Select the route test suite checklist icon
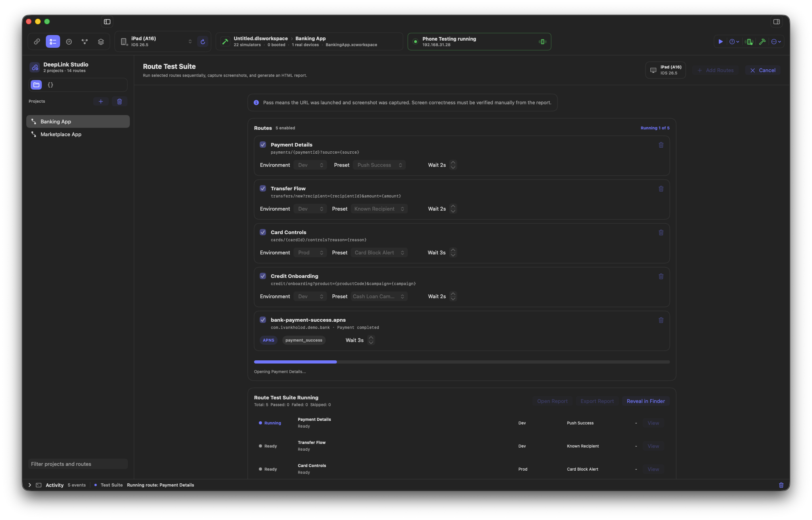Image resolution: width=812 pixels, height=520 pixels. point(53,41)
